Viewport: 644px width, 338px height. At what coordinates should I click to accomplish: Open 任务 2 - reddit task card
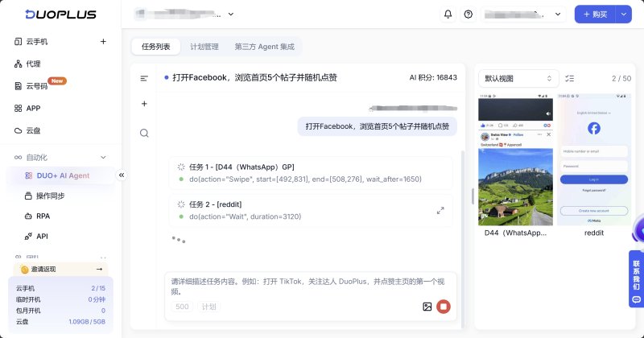click(311, 210)
